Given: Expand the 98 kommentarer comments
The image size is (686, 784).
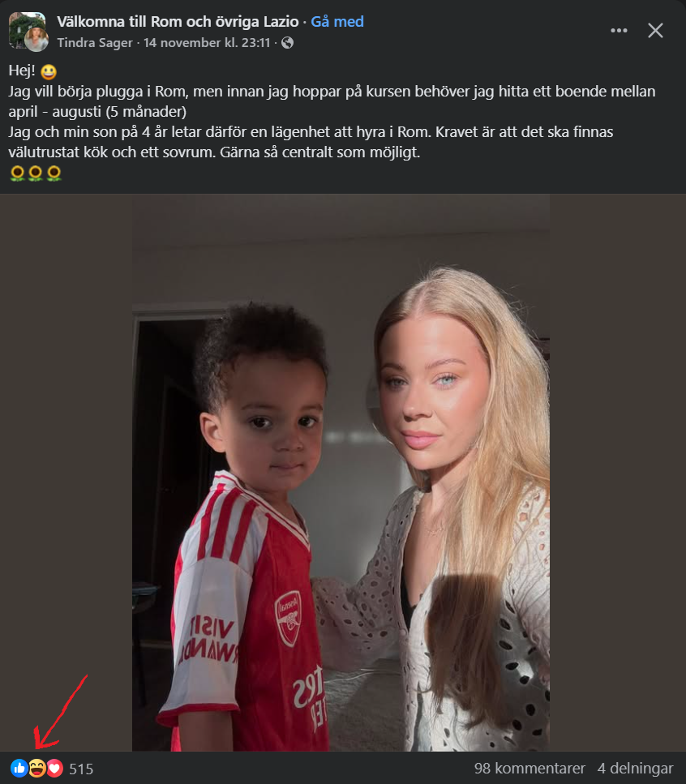Looking at the screenshot, I should pos(530,768).
